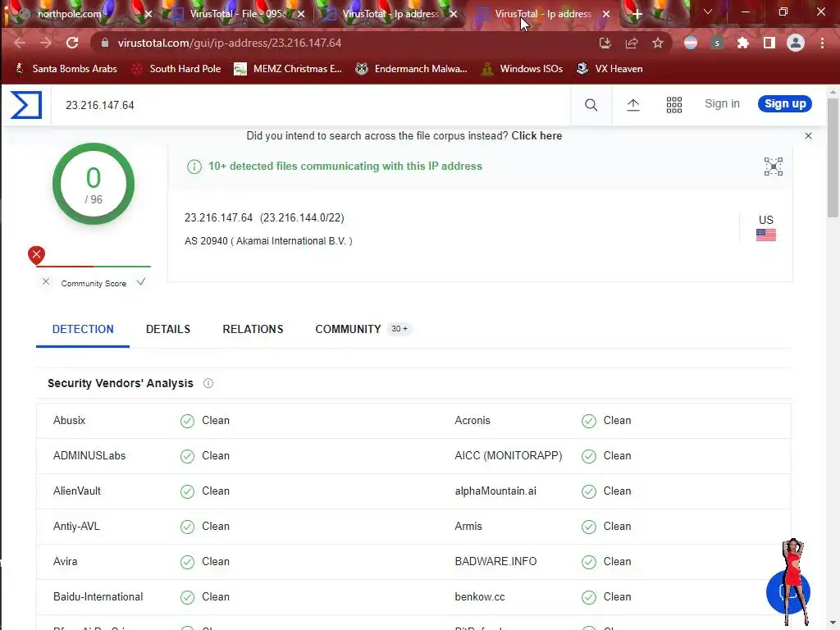This screenshot has height=630, width=840.
Task: Open the VX Heaven bookmark
Action: click(609, 69)
